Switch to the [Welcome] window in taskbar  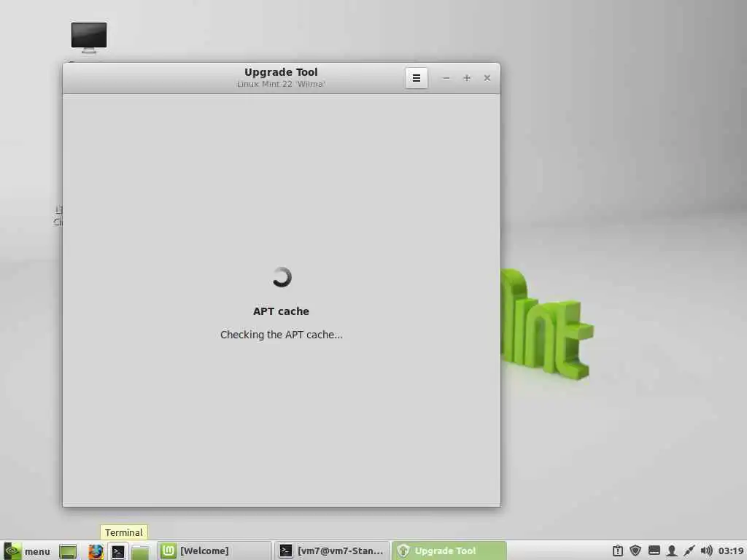(x=214, y=551)
